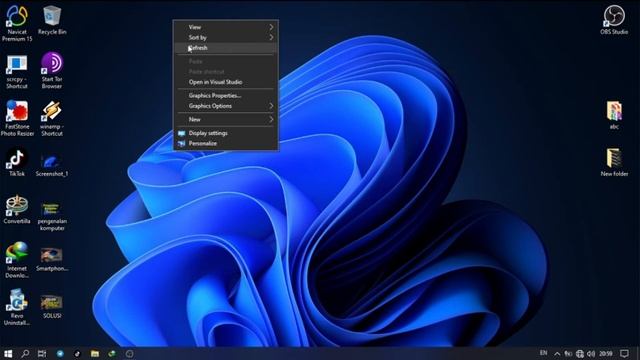This screenshot has width=640, height=360.
Task: Select the pengenalan komputer file icon
Action: click(x=52, y=216)
